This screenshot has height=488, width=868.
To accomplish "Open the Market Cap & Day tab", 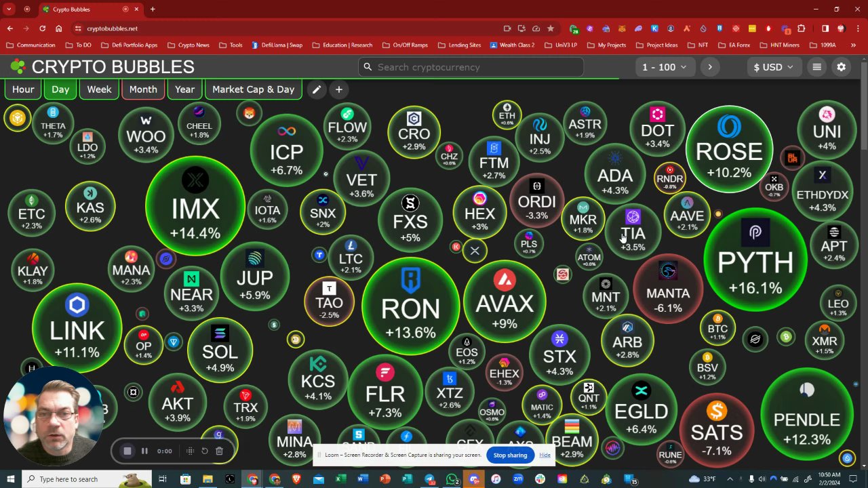I will [254, 89].
